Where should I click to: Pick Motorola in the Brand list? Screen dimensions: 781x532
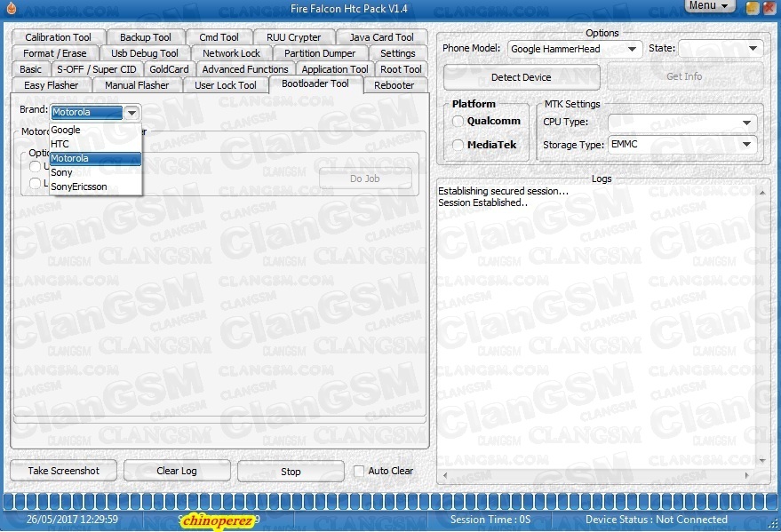tap(96, 158)
